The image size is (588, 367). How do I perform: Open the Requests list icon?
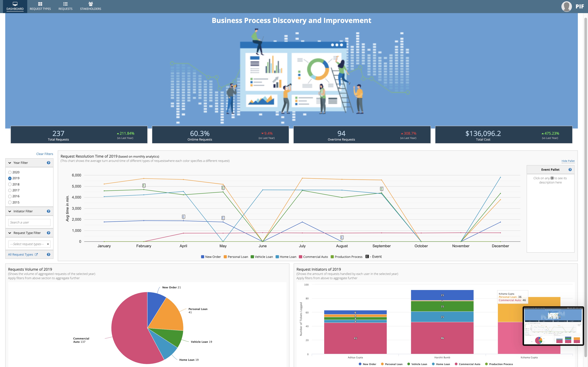pos(65,4)
